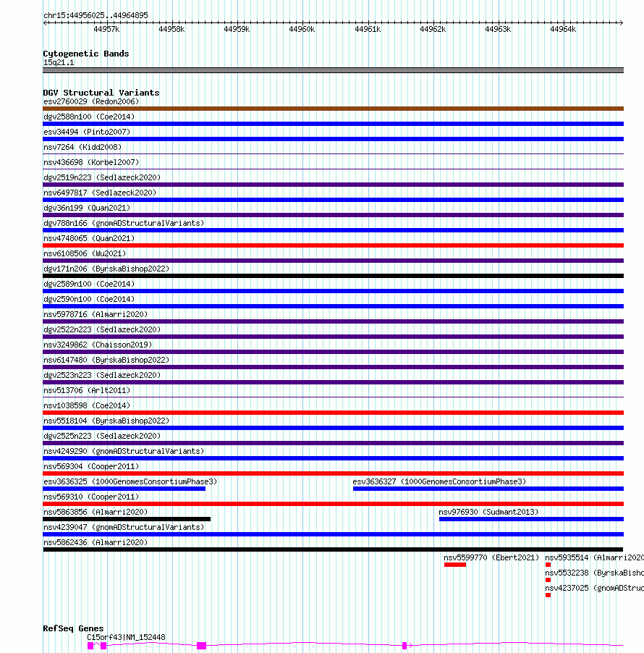Click the esv2760029 (Redon2006) variant label
644x653 pixels.
91,101
